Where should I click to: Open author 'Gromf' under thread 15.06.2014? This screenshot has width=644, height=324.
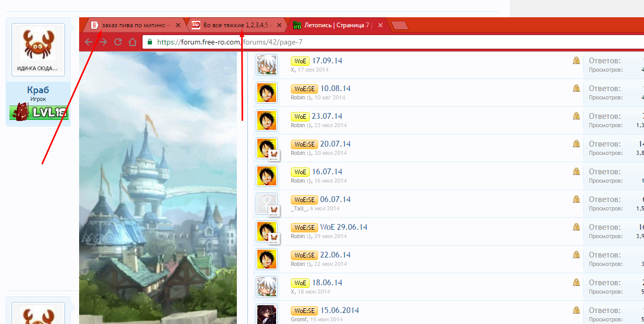coord(299,320)
